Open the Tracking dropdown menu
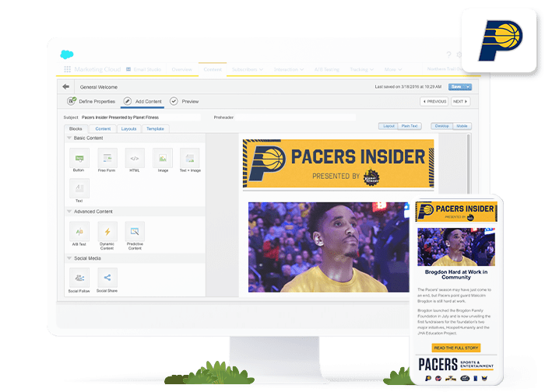The image size is (545, 392). (x=362, y=69)
